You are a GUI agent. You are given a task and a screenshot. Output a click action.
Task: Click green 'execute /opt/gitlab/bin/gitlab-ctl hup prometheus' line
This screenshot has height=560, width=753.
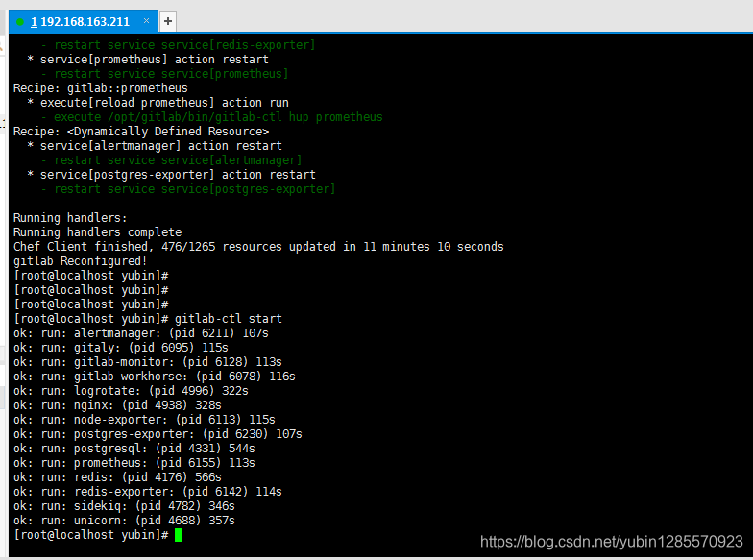pyautogui.click(x=211, y=117)
